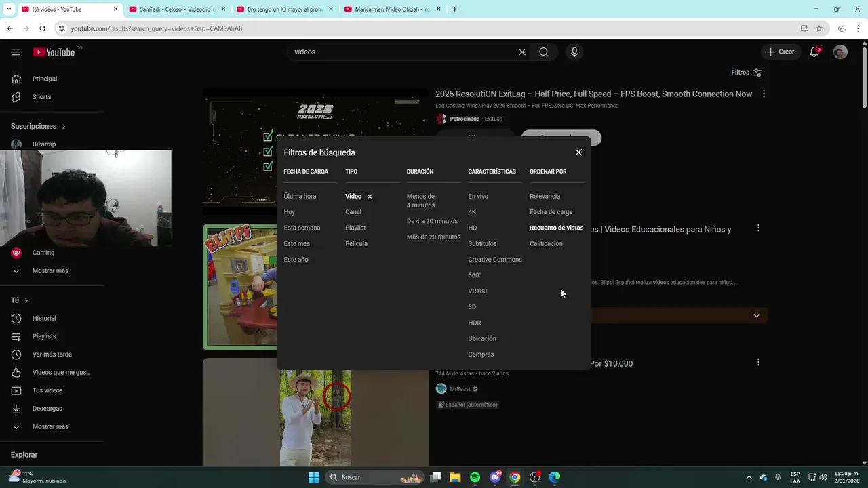Click the search magnifier button
Screen dimensions: 868x488
[544, 52]
